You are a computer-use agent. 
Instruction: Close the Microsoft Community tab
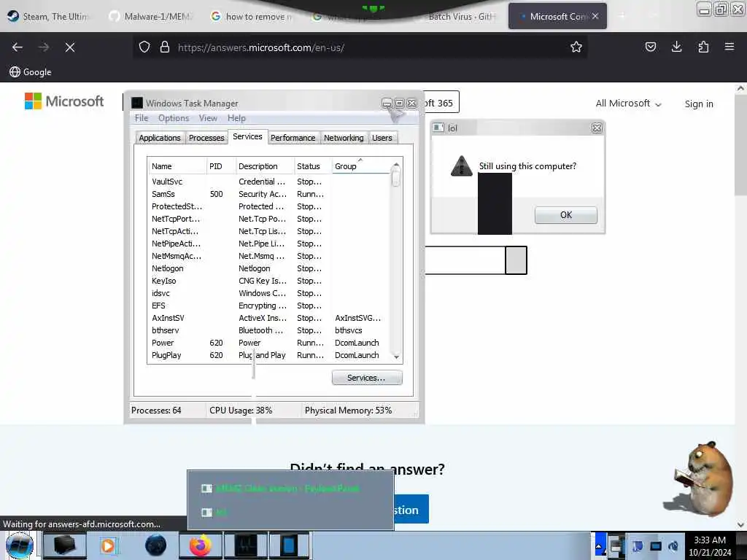(595, 16)
